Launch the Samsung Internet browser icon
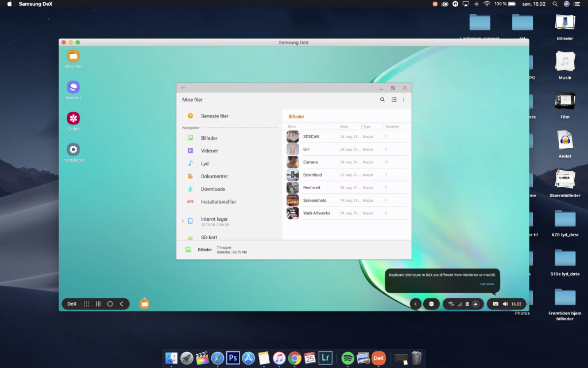This screenshot has width=588, height=368. click(73, 87)
